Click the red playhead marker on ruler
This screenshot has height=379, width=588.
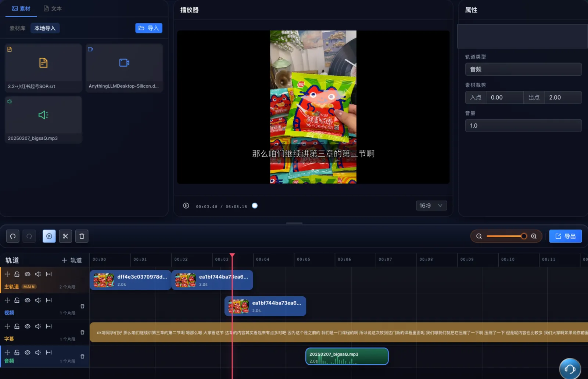click(232, 255)
